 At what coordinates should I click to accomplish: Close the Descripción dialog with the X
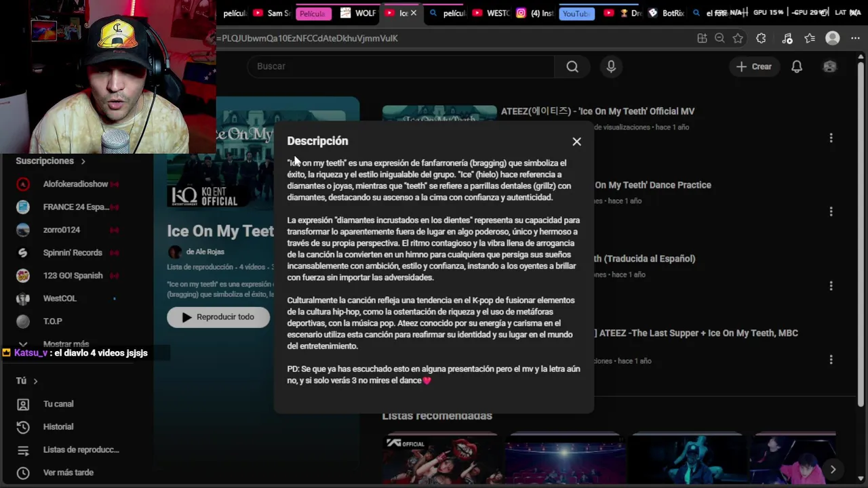(576, 142)
